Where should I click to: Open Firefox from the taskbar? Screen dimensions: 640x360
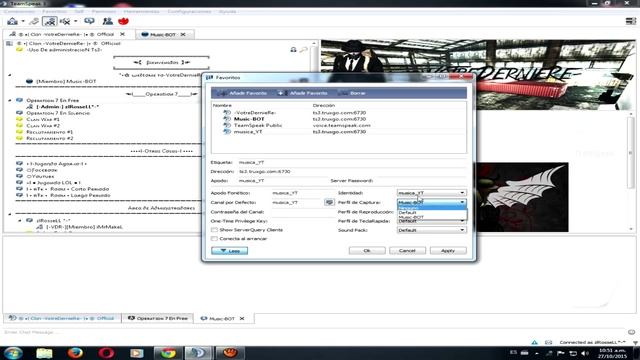pos(75,353)
